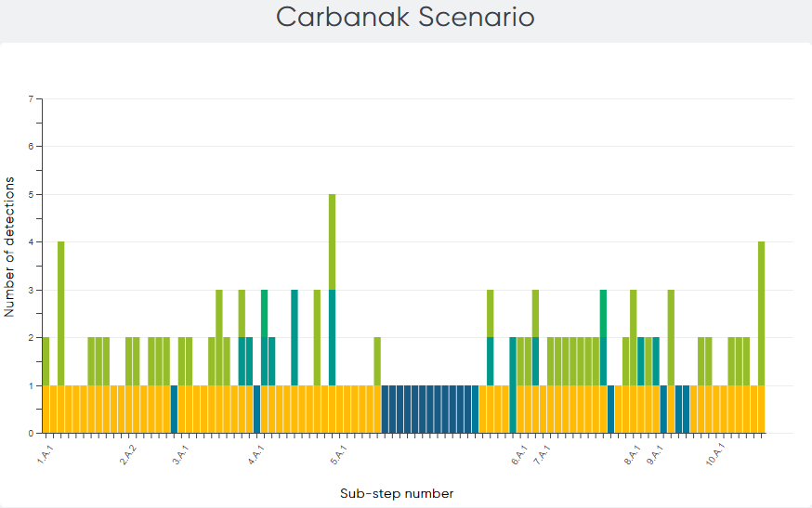Click the middle of the dark blue bar block
The width and height of the screenshot is (812, 508).
429,409
